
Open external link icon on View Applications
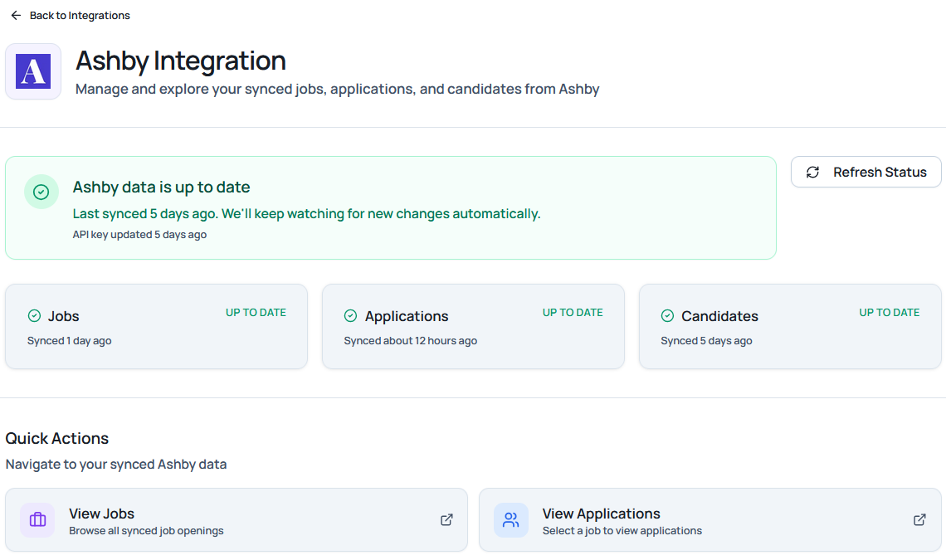919,520
